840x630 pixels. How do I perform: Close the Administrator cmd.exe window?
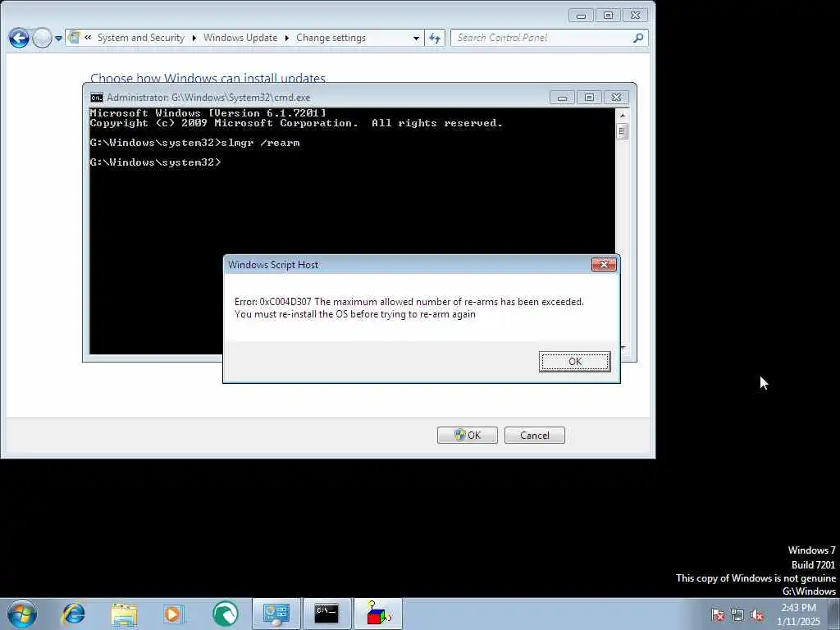coord(616,98)
